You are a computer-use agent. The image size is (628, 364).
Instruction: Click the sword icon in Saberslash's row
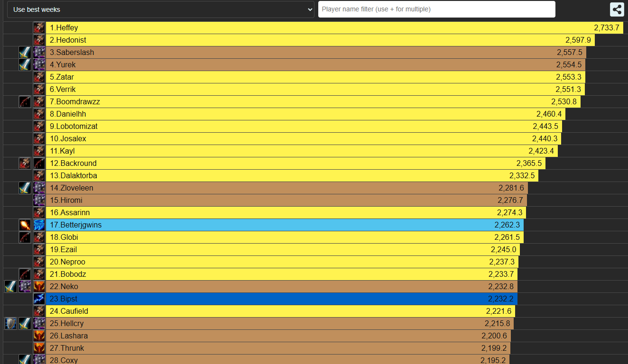coord(25,52)
